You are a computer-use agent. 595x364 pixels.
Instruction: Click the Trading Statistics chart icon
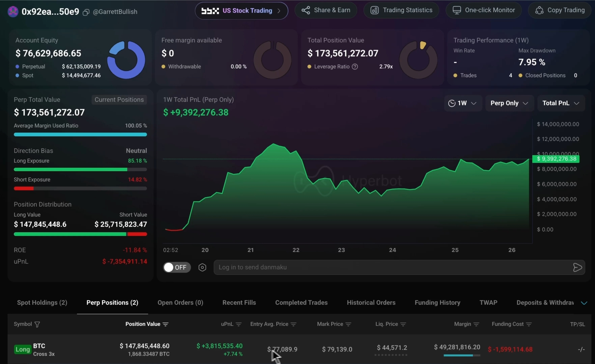[374, 10]
